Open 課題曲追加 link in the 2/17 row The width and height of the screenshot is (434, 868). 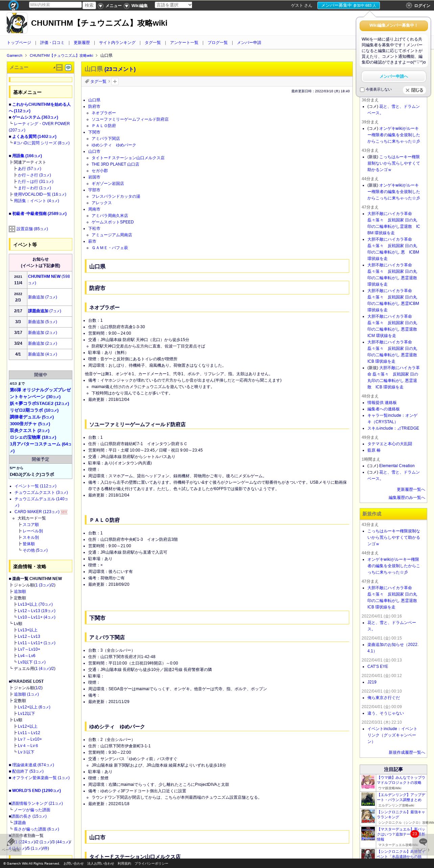38,311
